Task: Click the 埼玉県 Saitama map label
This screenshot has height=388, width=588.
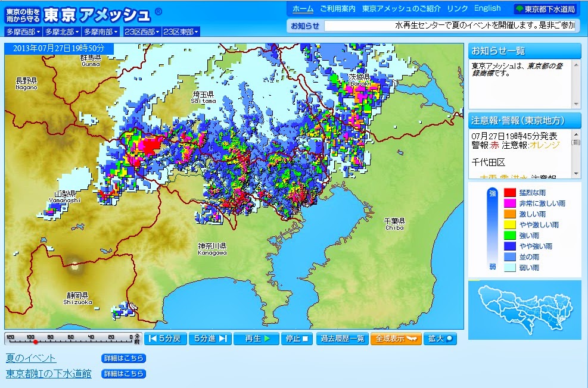Action: pos(203,97)
